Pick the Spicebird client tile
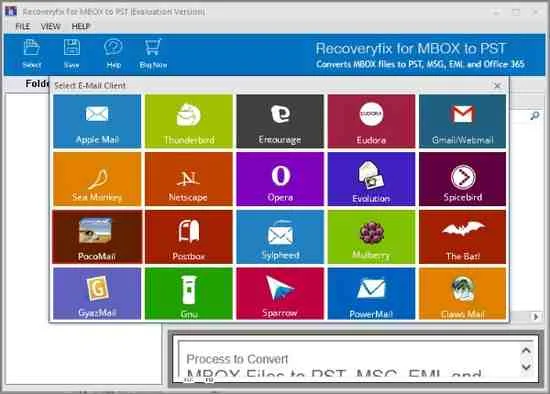This screenshot has width=550, height=394. coord(463,179)
